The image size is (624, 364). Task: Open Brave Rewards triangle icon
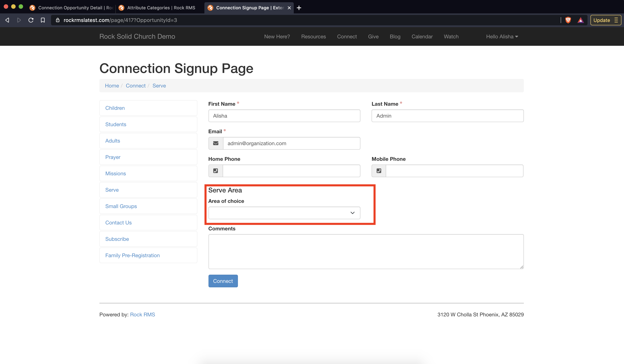(x=581, y=20)
